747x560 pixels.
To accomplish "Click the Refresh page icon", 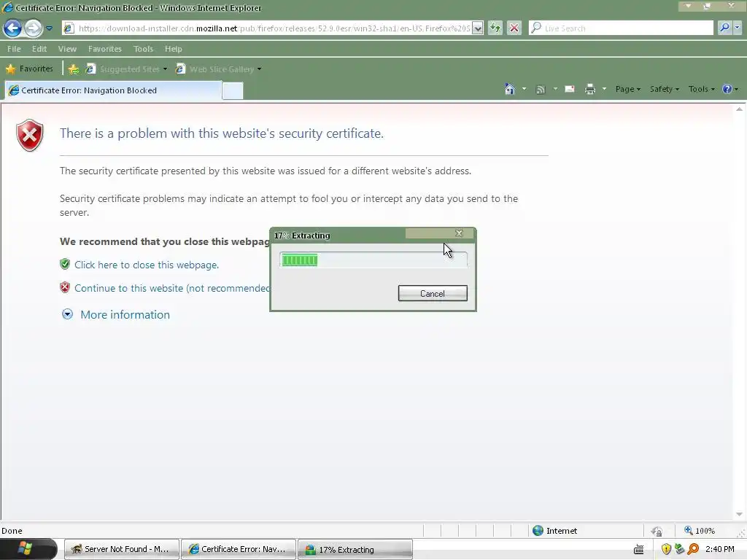I will pos(495,28).
